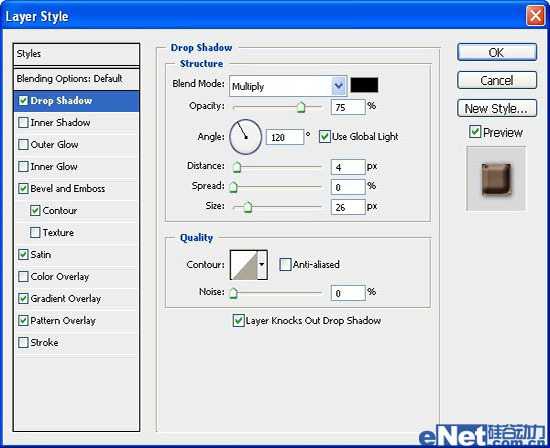Toggle the Preview checkbox

point(475,132)
